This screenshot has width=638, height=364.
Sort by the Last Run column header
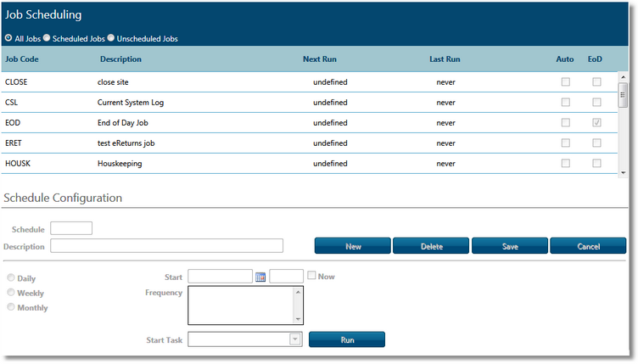click(445, 59)
